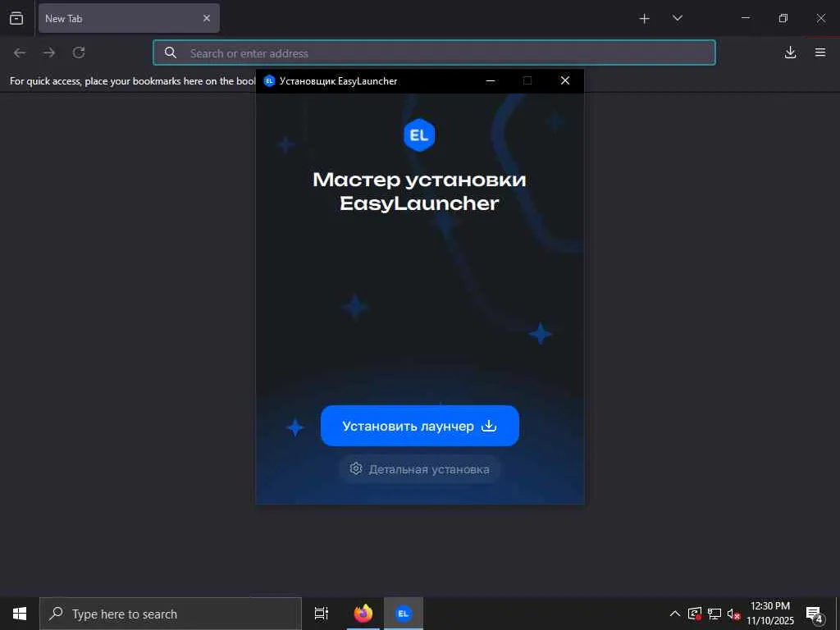Open the Windows notification center
The width and height of the screenshot is (840, 630).
click(x=815, y=614)
